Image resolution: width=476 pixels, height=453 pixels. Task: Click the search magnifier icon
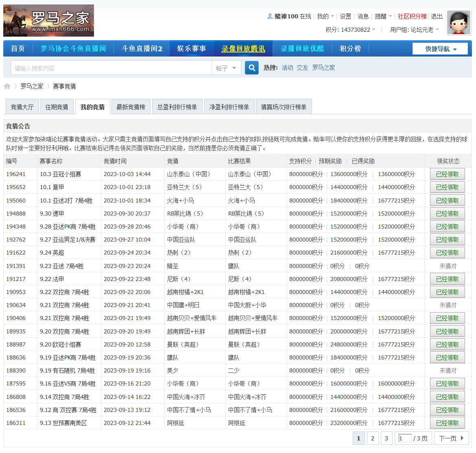[x=251, y=68]
